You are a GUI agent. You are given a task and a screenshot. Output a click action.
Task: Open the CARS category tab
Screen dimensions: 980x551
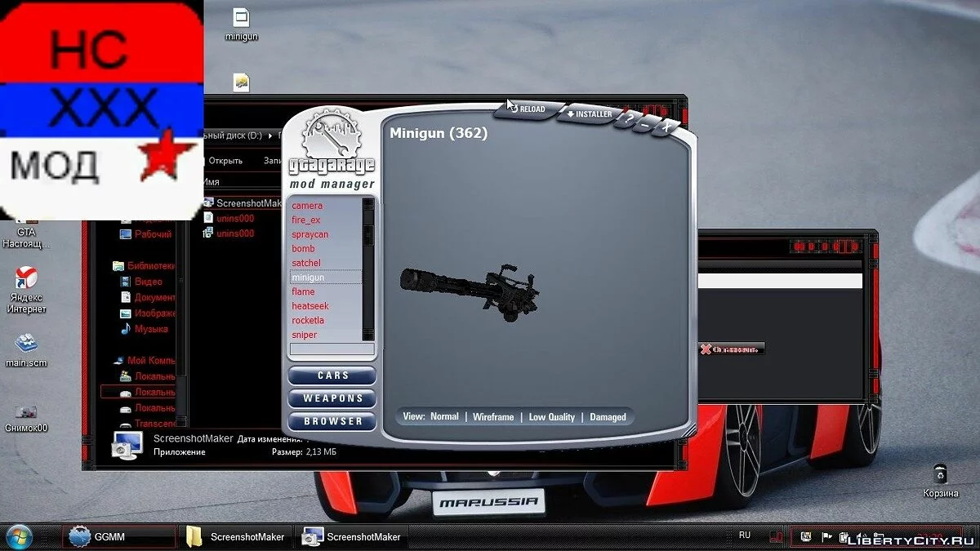332,375
